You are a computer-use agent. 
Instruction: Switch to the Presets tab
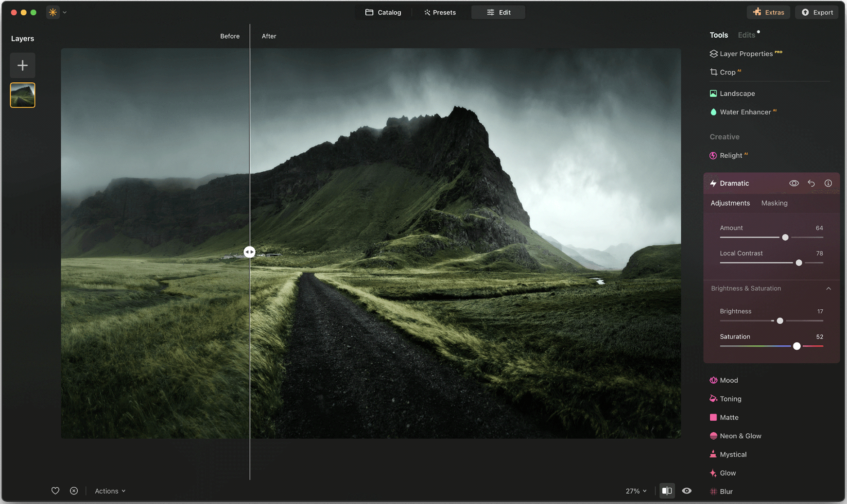tap(439, 12)
